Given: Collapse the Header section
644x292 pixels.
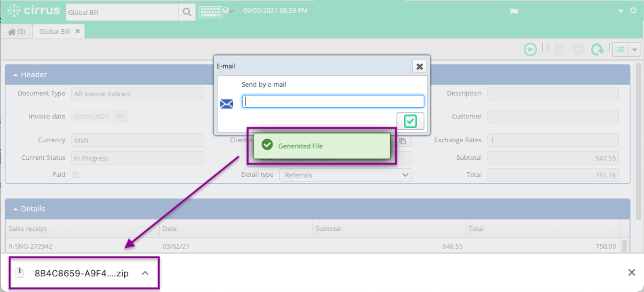Looking at the screenshot, I should tap(15, 75).
